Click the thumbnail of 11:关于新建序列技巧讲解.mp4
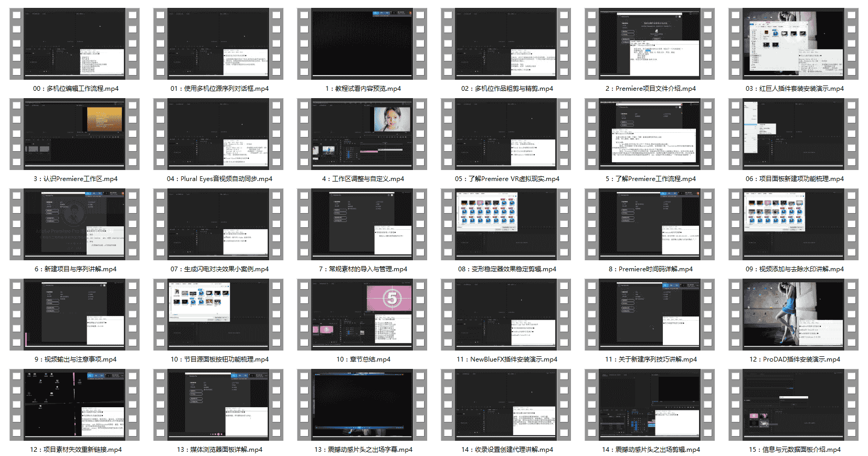868x456 pixels. point(650,315)
